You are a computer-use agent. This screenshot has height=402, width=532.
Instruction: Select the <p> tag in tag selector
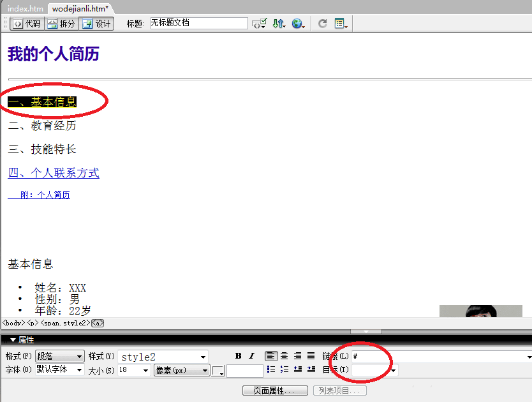pos(33,323)
